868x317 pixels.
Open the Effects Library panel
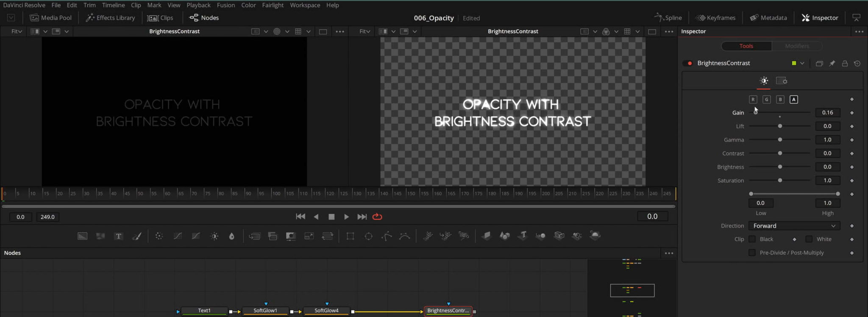pyautogui.click(x=110, y=18)
